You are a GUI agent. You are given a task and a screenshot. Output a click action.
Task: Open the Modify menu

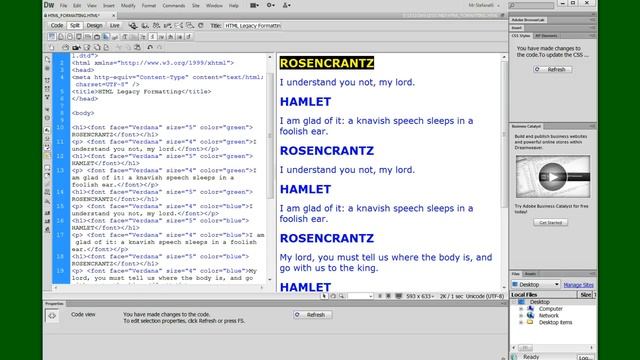(128, 6)
